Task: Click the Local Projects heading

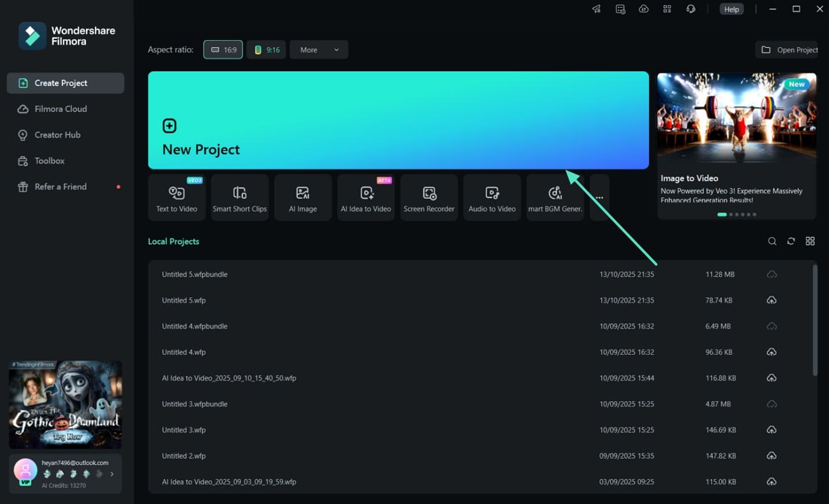Action: pyautogui.click(x=173, y=241)
